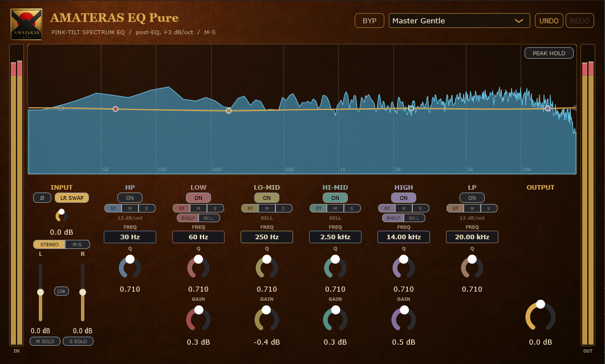Click the HIGH 14.00 kHz frequency field

pyautogui.click(x=404, y=237)
